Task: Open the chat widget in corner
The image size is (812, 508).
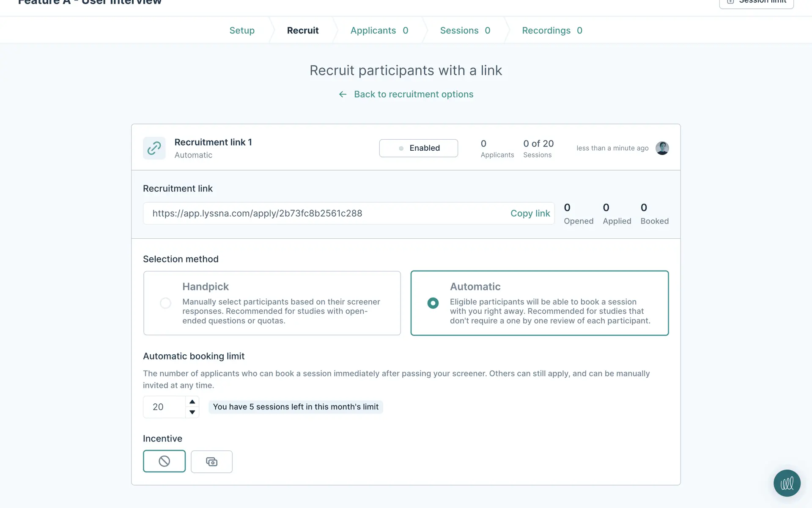Action: tap(787, 483)
